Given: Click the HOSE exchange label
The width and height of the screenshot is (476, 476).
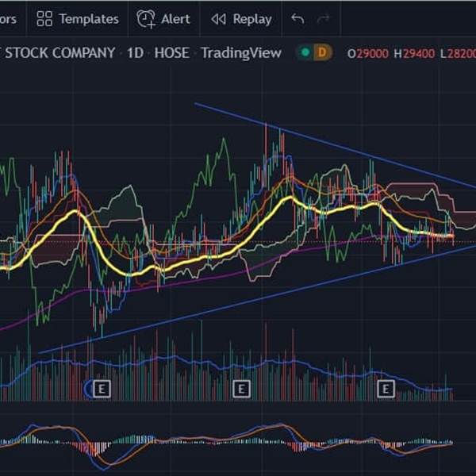Looking at the screenshot, I should [x=172, y=53].
